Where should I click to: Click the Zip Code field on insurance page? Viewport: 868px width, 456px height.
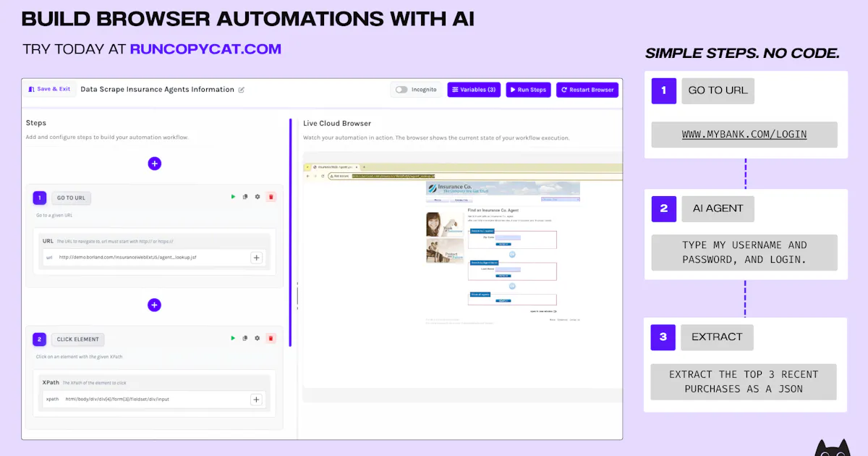pyautogui.click(x=509, y=237)
